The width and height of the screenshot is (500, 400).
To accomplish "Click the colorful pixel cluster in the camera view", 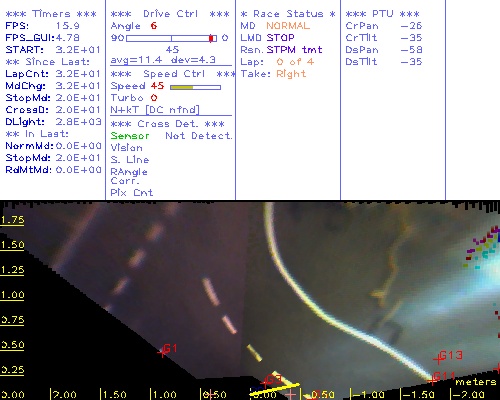I will (x=482, y=246).
